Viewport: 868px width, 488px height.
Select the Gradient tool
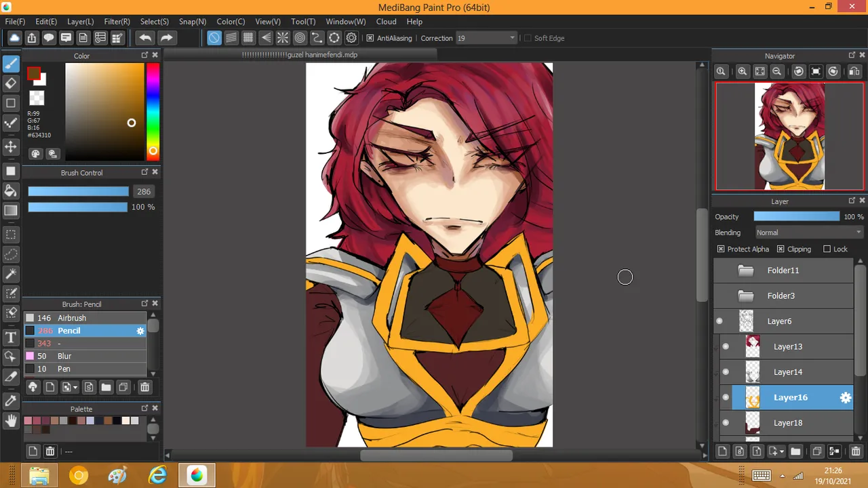click(11, 210)
